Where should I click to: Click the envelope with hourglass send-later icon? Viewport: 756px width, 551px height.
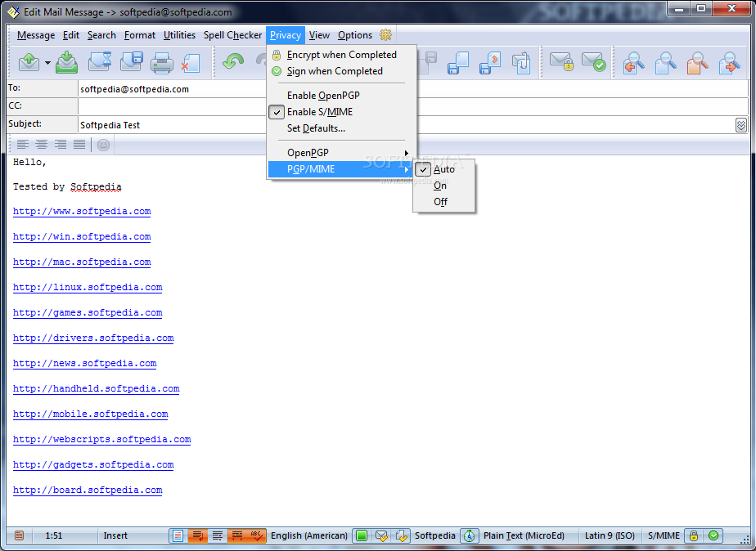click(x=100, y=63)
